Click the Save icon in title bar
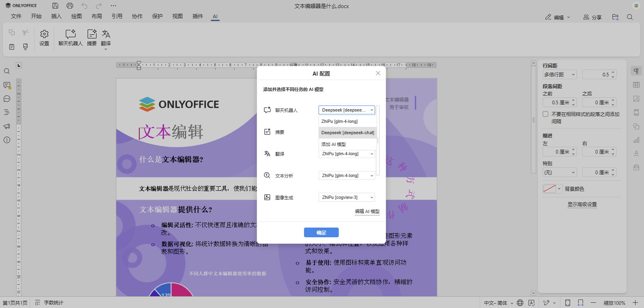 tap(55, 6)
